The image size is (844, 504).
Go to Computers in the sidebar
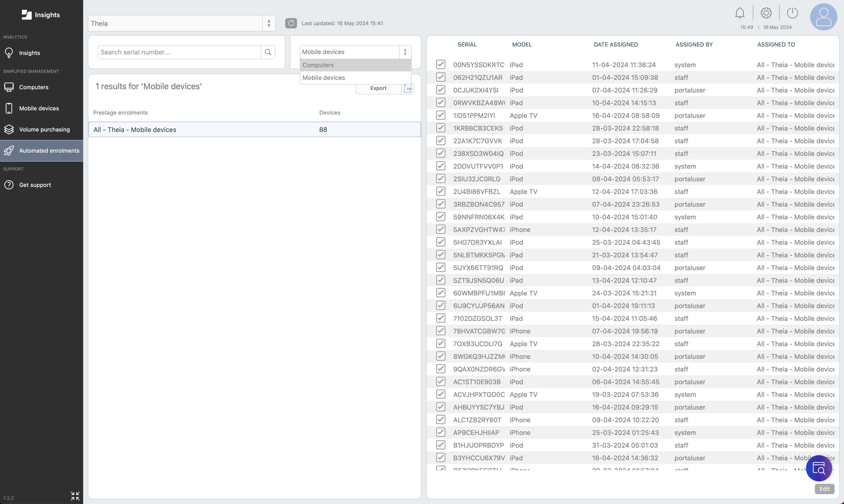click(x=41, y=87)
